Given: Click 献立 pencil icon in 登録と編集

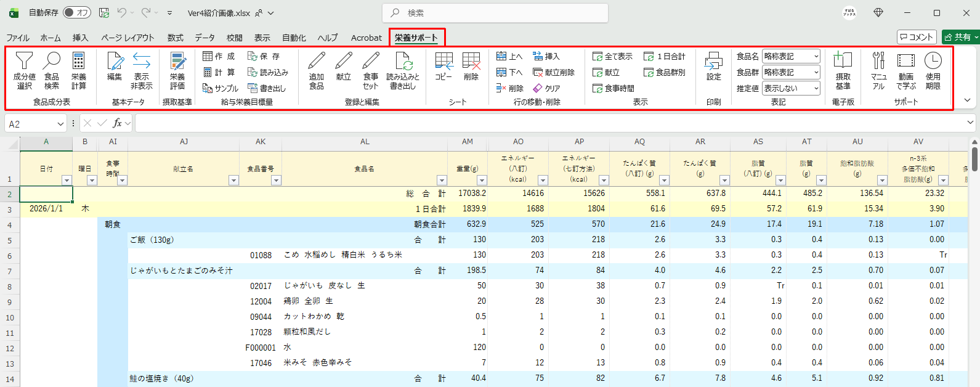Looking at the screenshot, I should (x=344, y=66).
